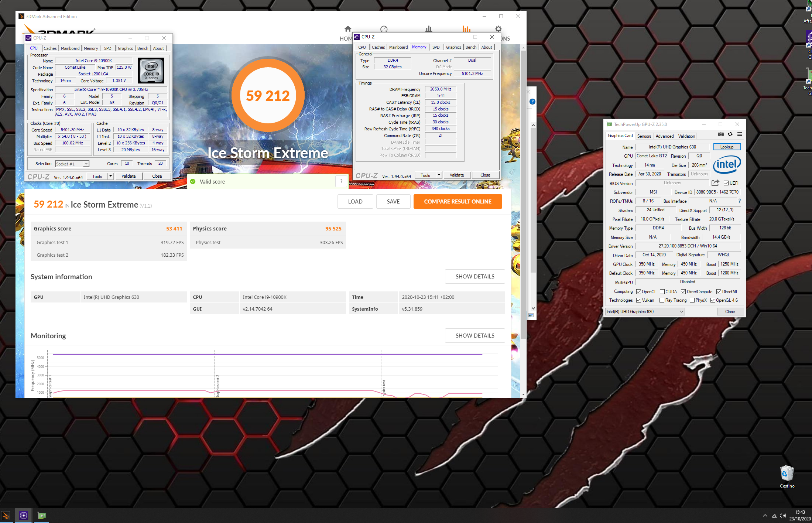The width and height of the screenshot is (812, 523).
Task: Click Compare Result Online button
Action: click(458, 201)
